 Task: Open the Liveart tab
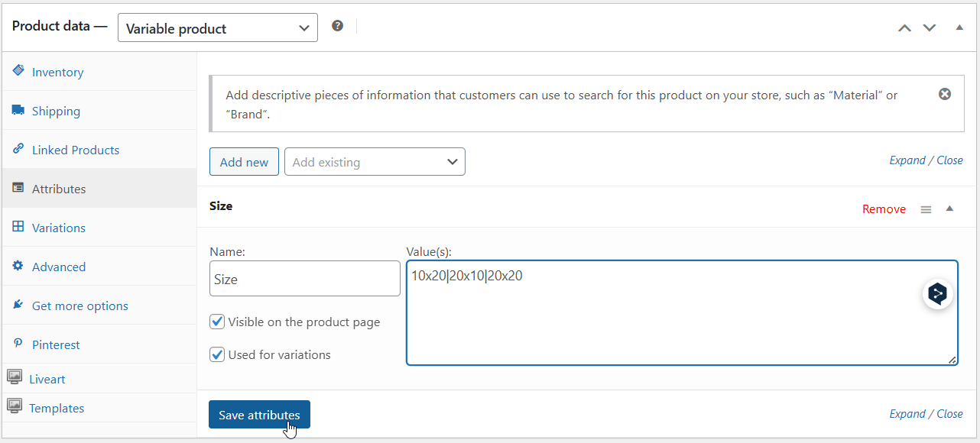47,379
